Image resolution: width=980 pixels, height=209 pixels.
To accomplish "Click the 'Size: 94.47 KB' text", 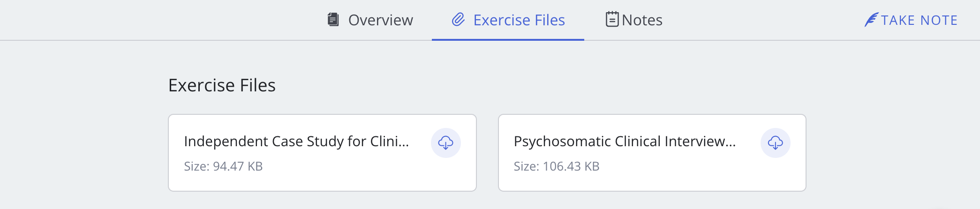I will (223, 166).
